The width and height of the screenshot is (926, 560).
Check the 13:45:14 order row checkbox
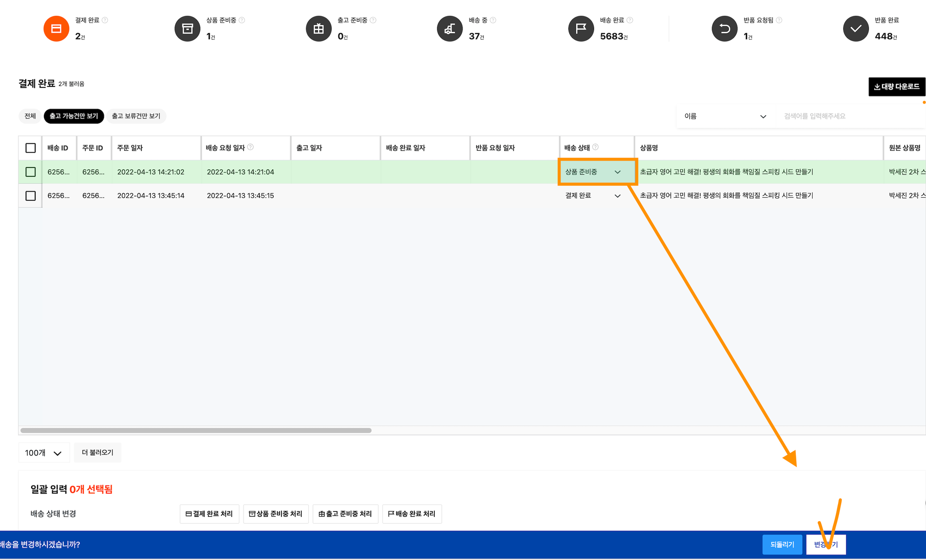tap(31, 196)
